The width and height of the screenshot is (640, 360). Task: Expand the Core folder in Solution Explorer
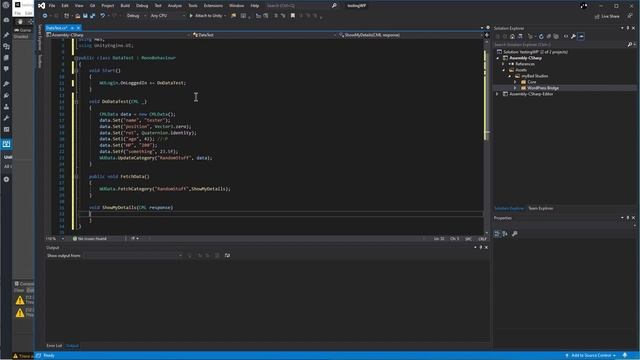(x=515, y=82)
